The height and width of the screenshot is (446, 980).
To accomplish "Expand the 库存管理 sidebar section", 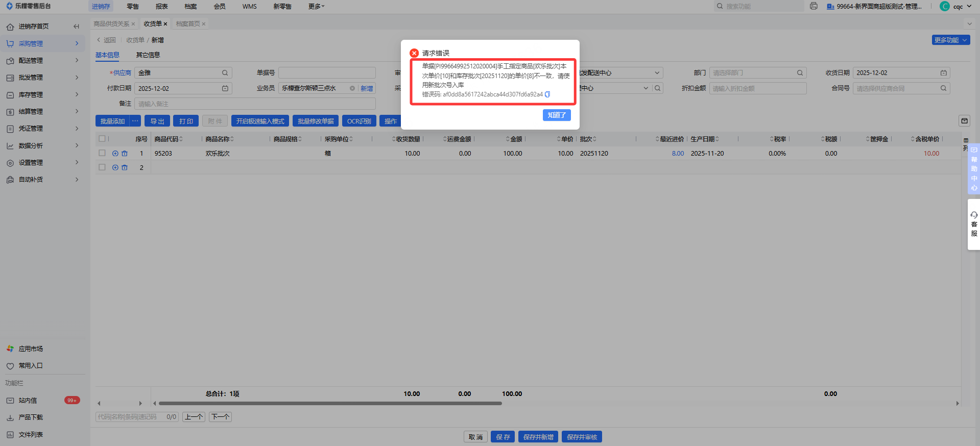I will point(42,94).
